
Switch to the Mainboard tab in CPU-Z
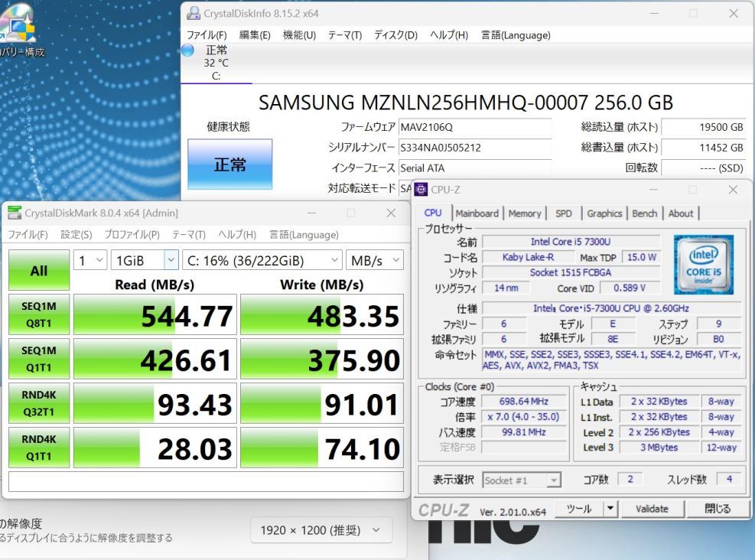point(477,213)
